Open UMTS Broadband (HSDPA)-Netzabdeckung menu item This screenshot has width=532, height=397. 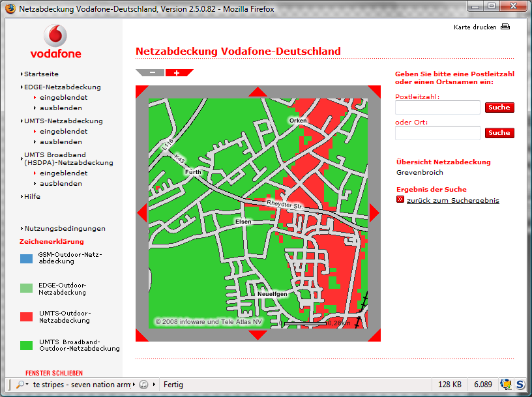pyautogui.click(x=68, y=159)
